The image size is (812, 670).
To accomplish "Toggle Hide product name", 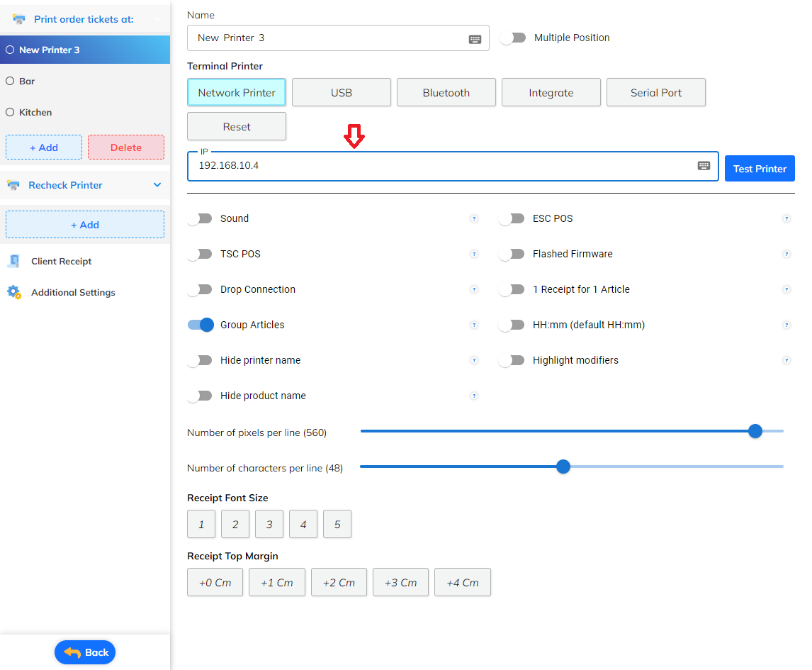I will (200, 396).
